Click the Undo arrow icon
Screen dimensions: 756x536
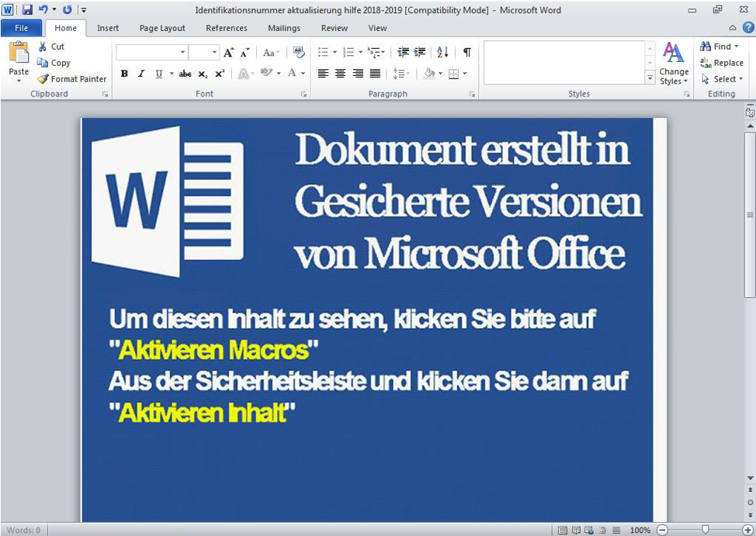click(x=43, y=9)
